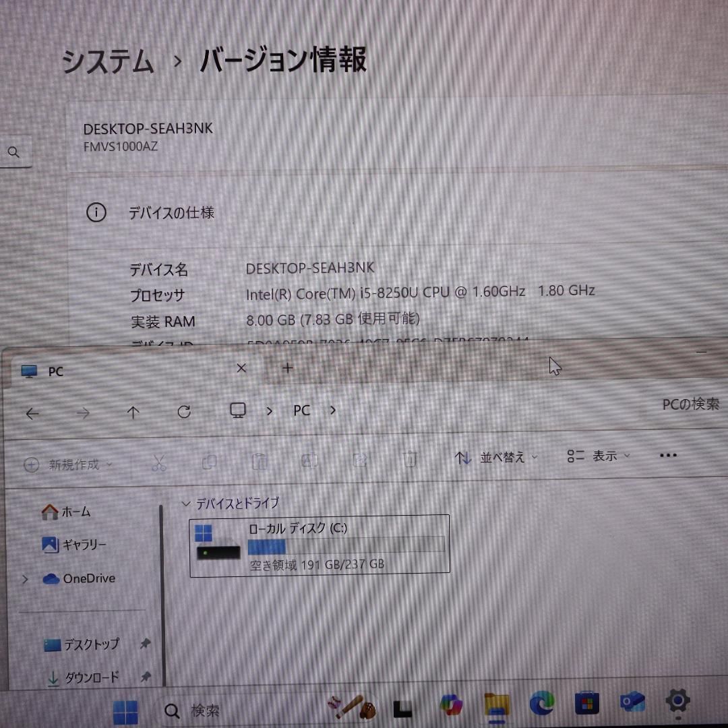Click the monitor icon in address bar
The image size is (728, 728).
click(x=237, y=411)
